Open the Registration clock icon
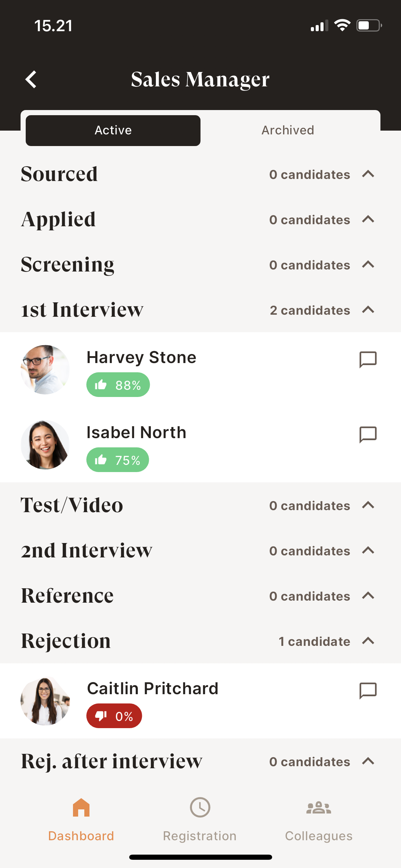This screenshot has width=401, height=868. (200, 808)
